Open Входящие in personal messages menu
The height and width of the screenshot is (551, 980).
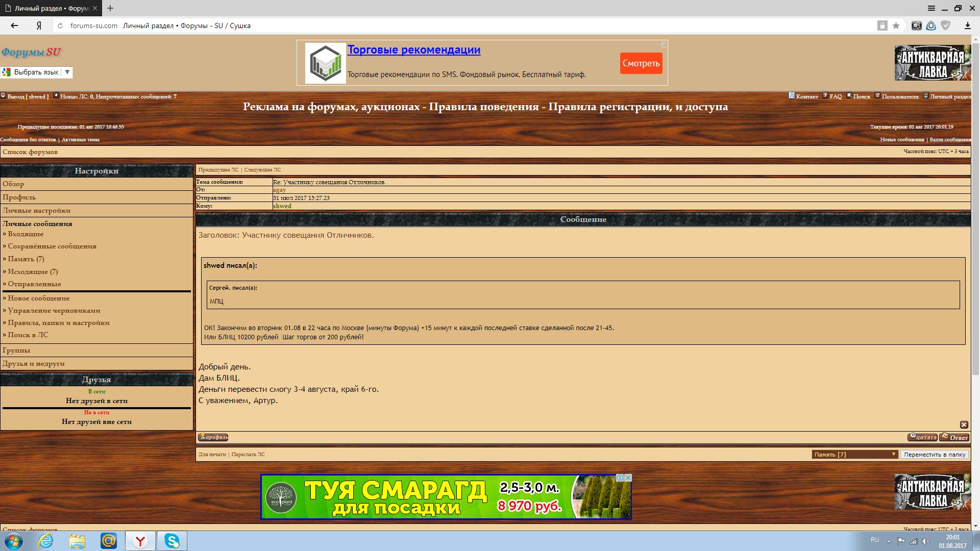click(26, 234)
